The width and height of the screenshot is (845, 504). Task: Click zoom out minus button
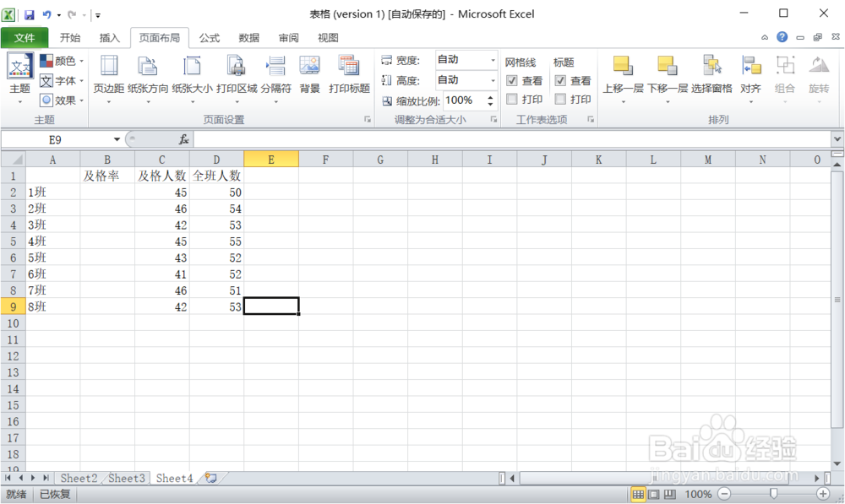(x=724, y=494)
